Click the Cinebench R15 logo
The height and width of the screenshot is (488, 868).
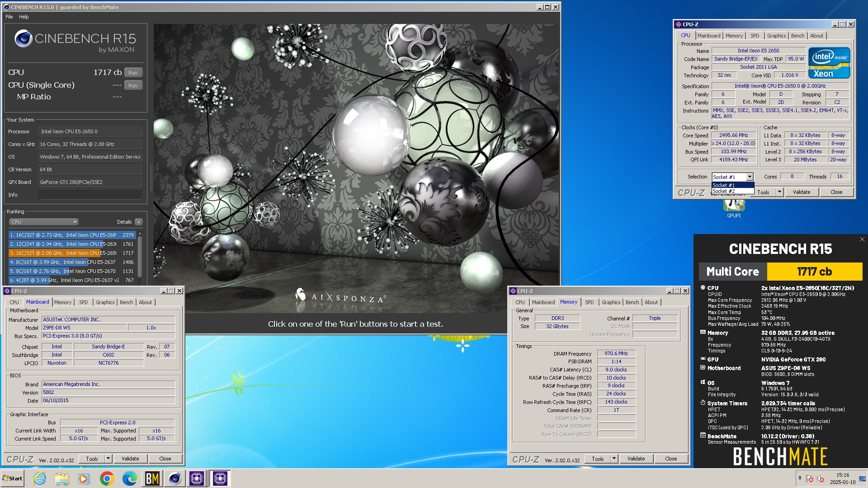point(75,42)
